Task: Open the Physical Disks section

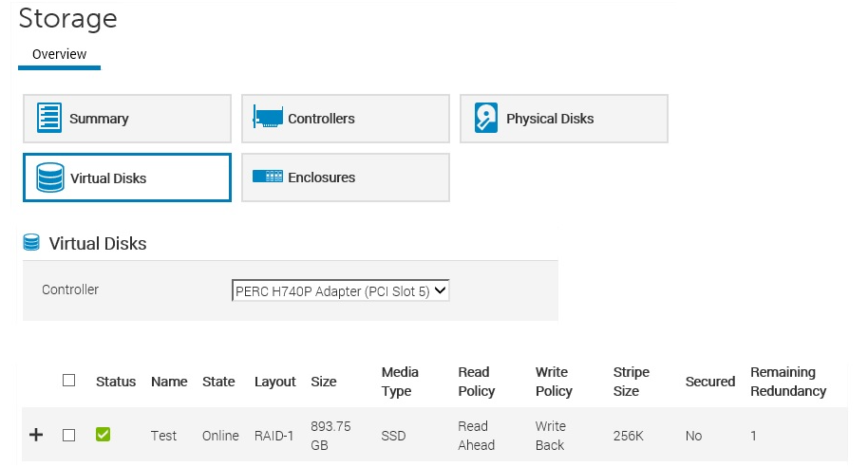Action: click(564, 119)
